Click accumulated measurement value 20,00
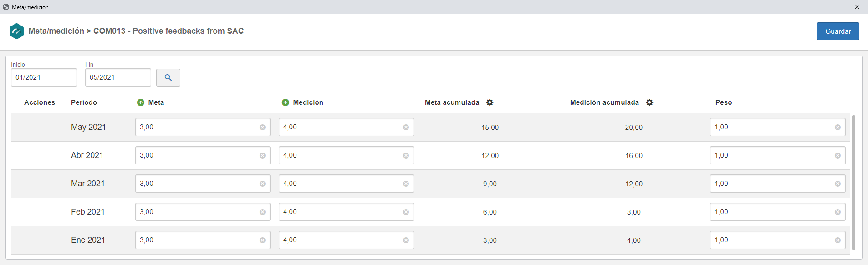This screenshot has height=266, width=868. click(634, 128)
